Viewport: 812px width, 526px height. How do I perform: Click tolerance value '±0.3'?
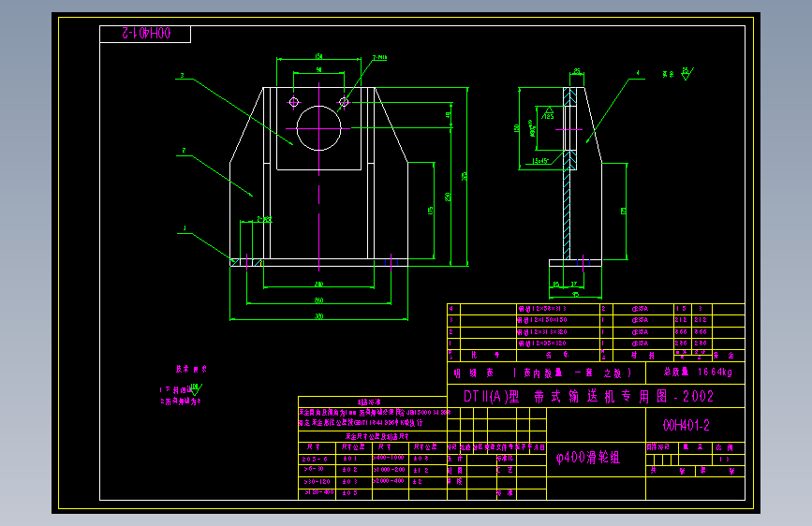[350, 481]
